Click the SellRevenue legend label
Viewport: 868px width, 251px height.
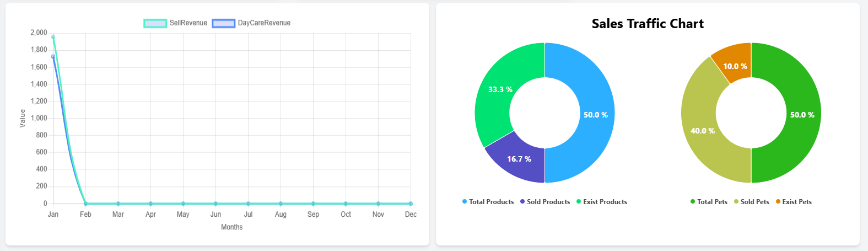(188, 23)
